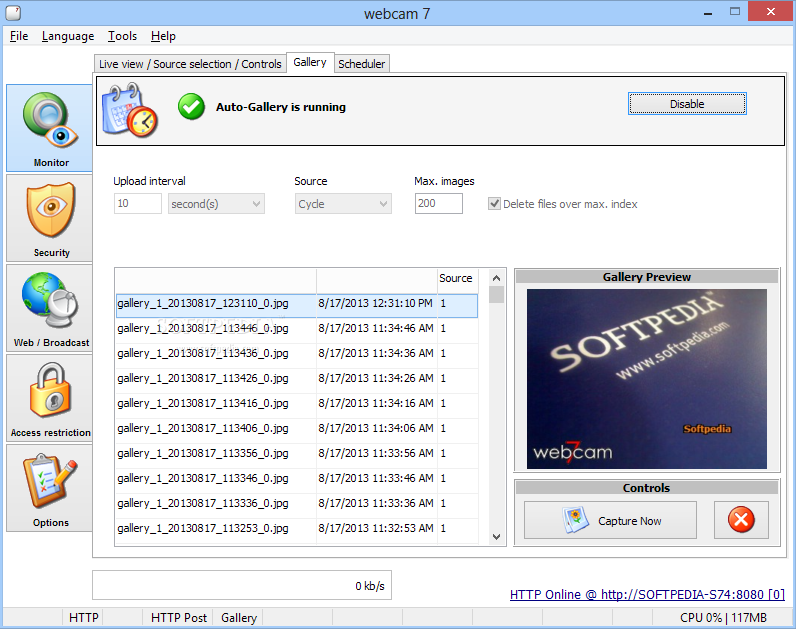
Task: Click the HTTP Post status bar entry
Action: (x=179, y=618)
